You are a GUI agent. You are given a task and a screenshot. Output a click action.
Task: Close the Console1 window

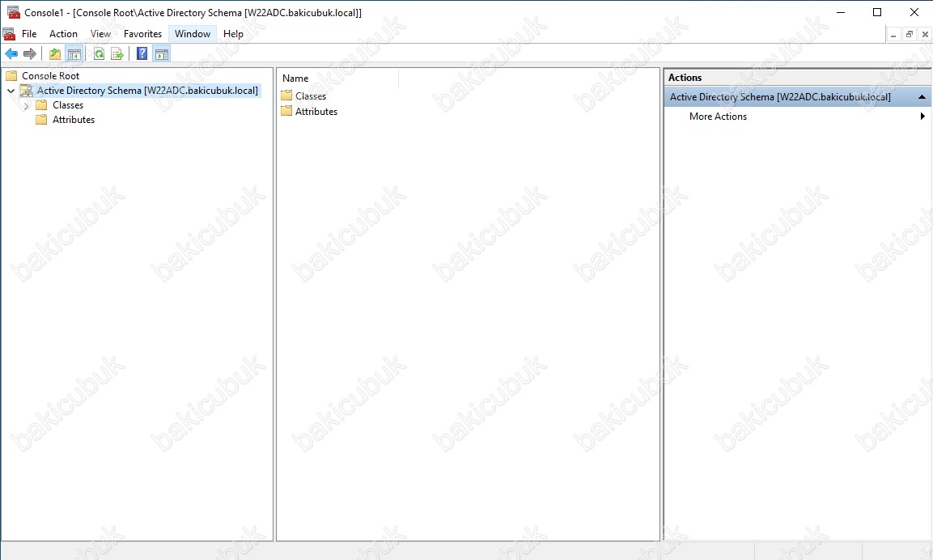[x=914, y=12]
